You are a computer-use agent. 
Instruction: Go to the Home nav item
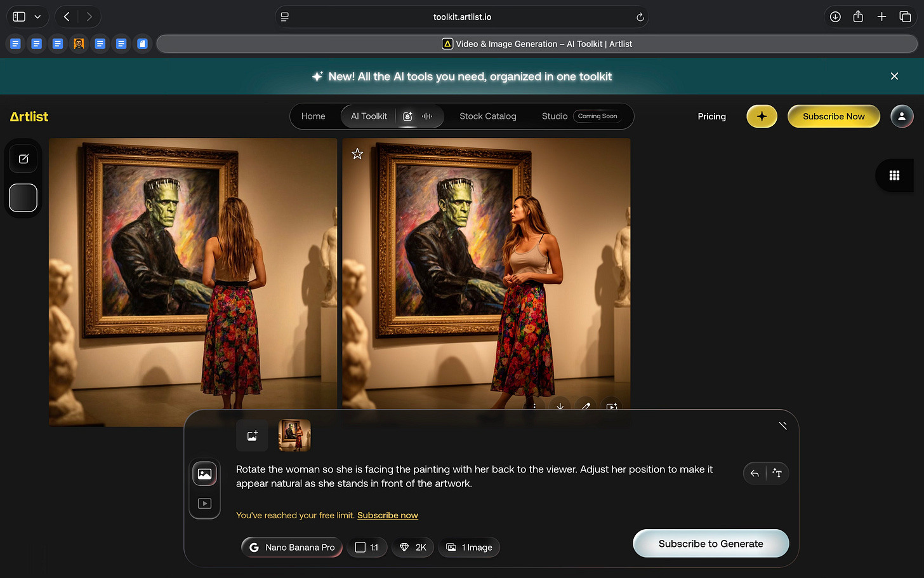[313, 116]
